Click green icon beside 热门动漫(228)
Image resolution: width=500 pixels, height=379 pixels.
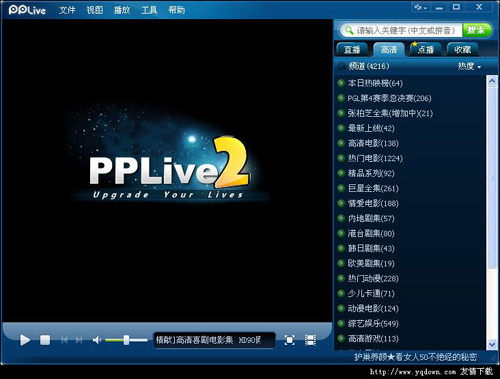[341, 278]
